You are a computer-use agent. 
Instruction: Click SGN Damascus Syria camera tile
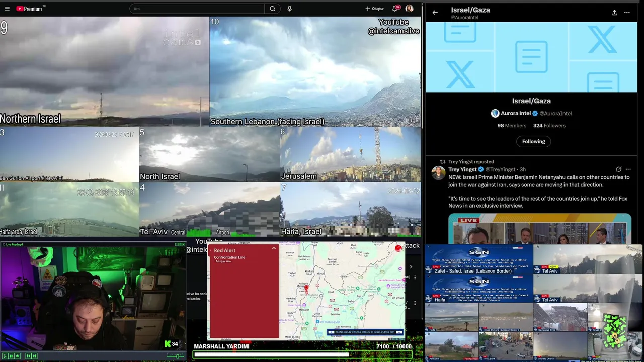[560, 317]
